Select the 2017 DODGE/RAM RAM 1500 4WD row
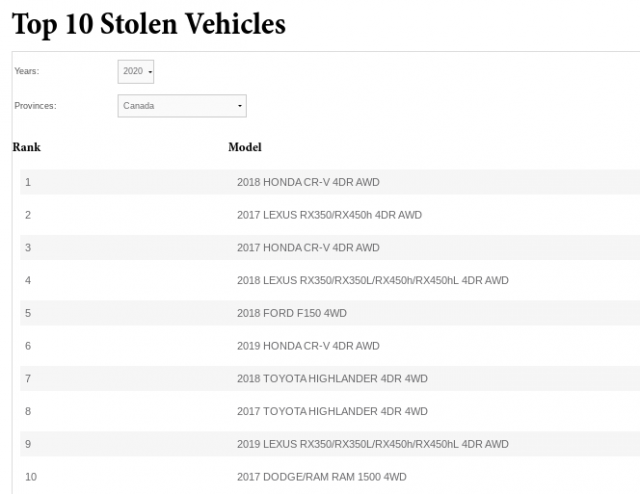The width and height of the screenshot is (640, 494). [x=330, y=477]
